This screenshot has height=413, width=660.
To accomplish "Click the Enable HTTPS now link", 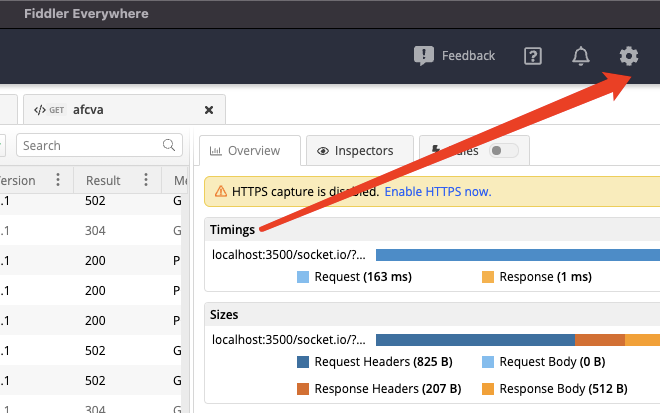I will point(438,191).
